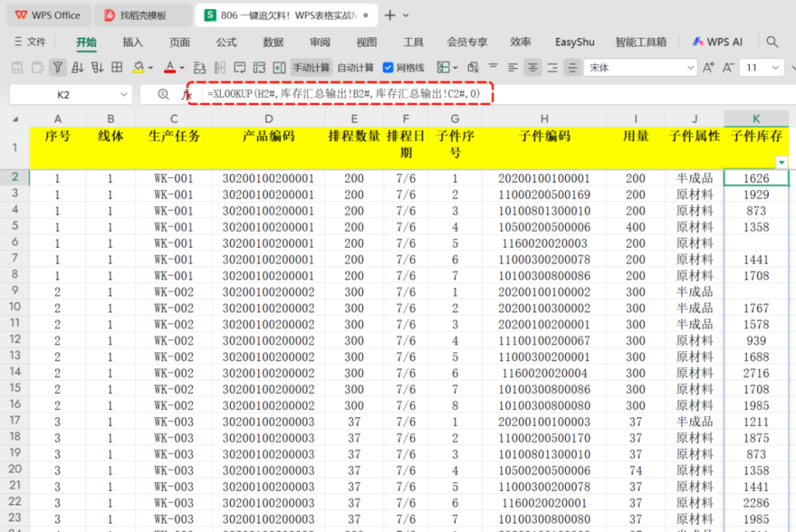Toggle middle vertical alignment
Viewport: 796px width, 532px height.
coord(572,68)
